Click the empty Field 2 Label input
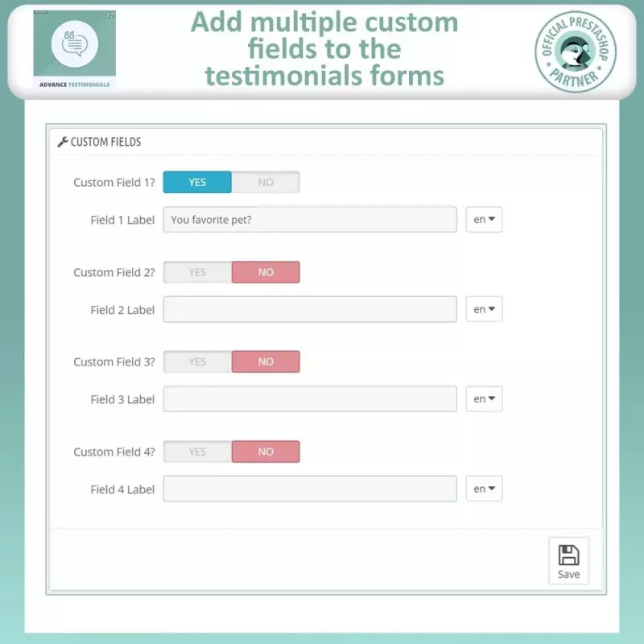The width and height of the screenshot is (644, 644). pyautogui.click(x=310, y=309)
